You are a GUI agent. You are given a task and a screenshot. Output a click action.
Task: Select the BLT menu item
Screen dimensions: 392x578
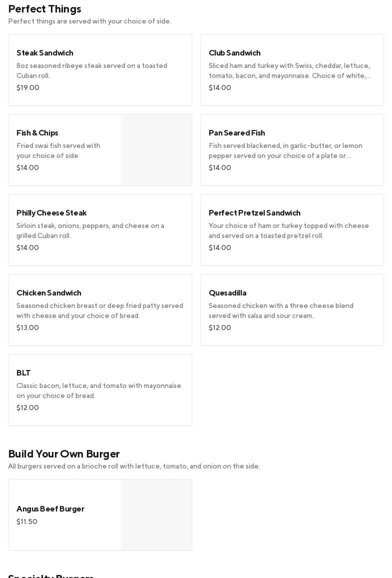(x=100, y=390)
